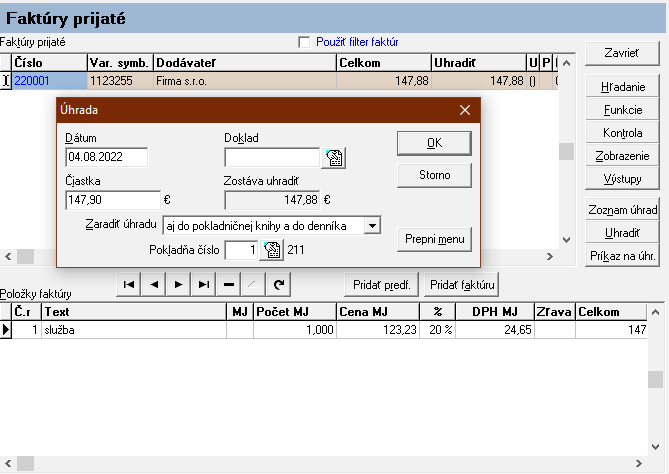Open the Funkcie menu button
The image size is (669, 474).
click(x=622, y=110)
